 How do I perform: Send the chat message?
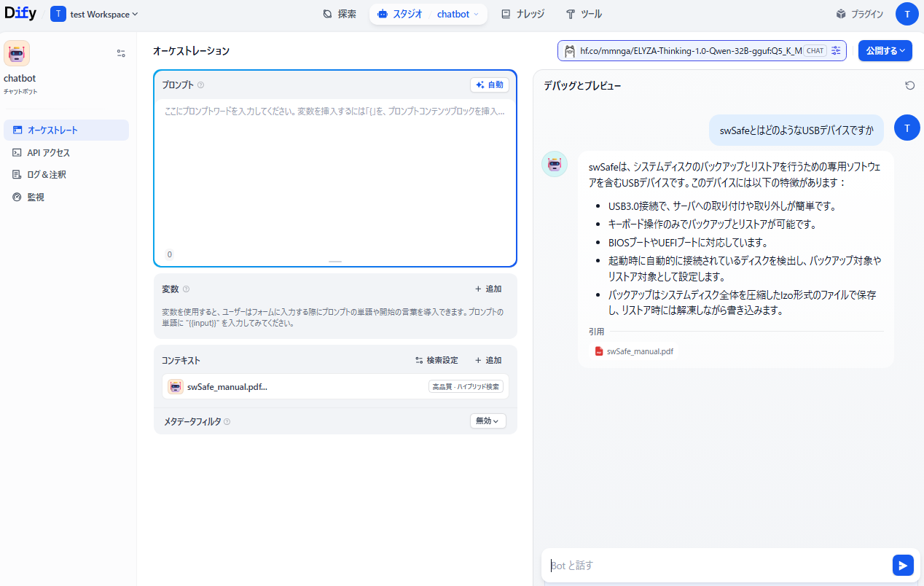902,565
